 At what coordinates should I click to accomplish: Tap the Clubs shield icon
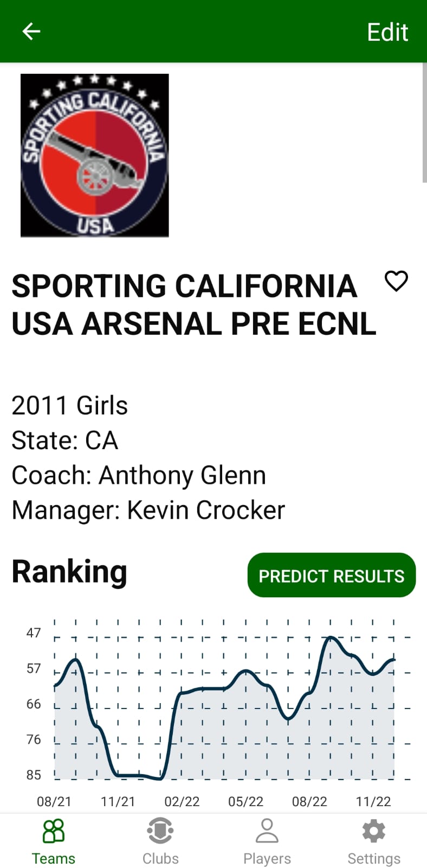point(160,831)
